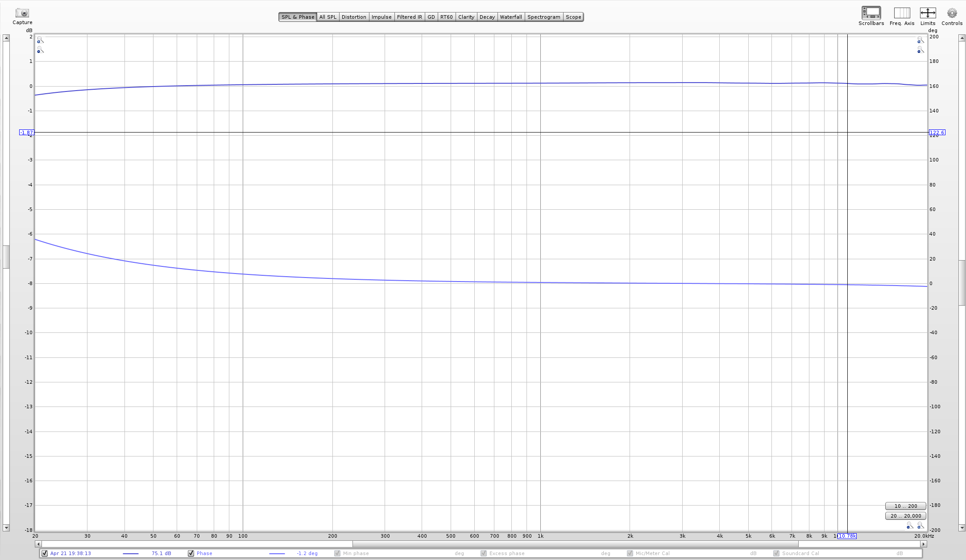Toggle the Scrollbars icon button
This screenshot has width=966, height=560.
871,12
